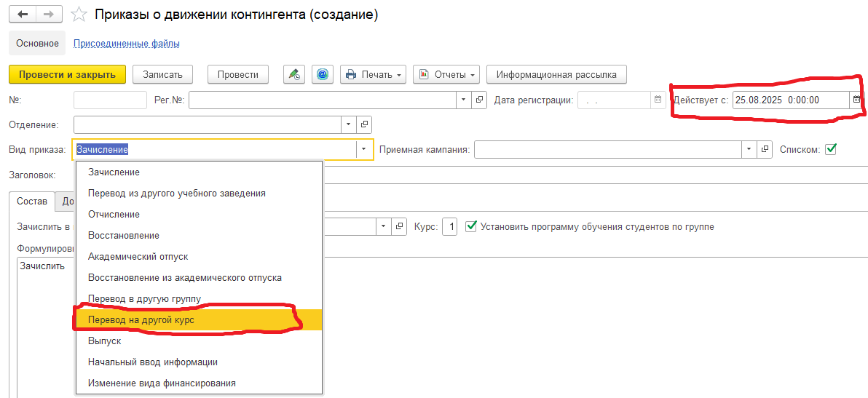
Task: Expand the Отделение dropdown arrow
Action: (x=348, y=124)
